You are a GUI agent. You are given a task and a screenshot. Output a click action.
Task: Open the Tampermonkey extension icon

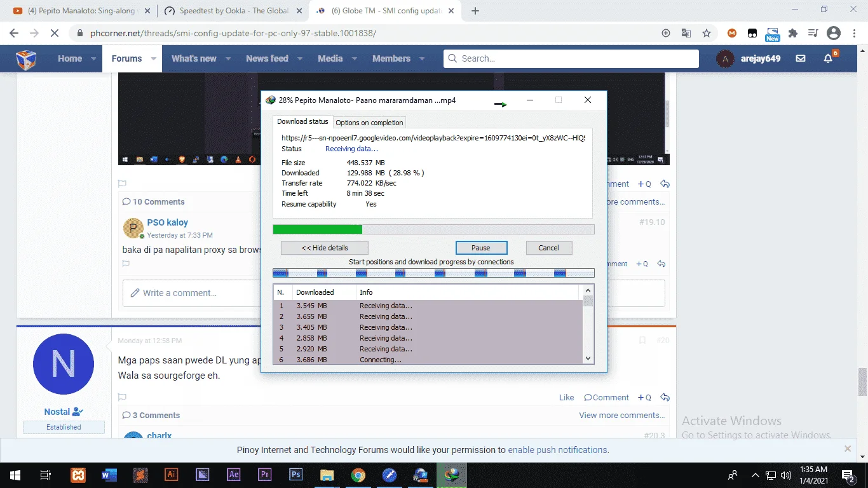tap(752, 33)
